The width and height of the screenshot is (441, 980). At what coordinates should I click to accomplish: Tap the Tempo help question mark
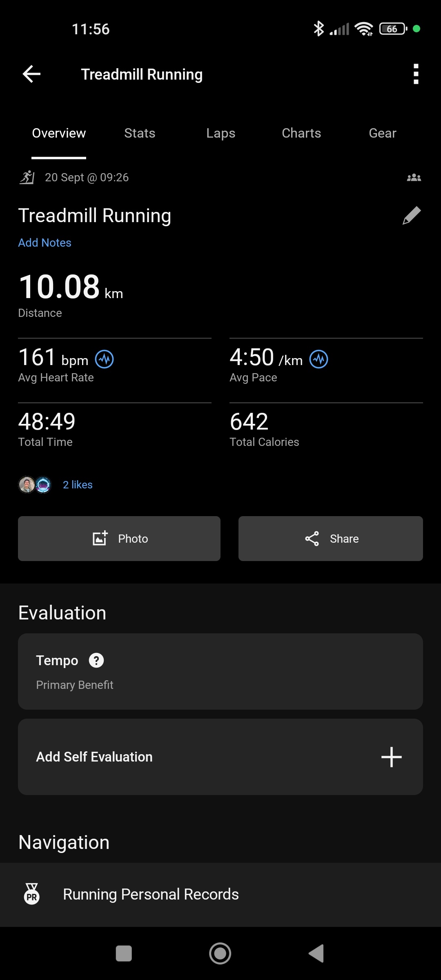[x=96, y=660]
